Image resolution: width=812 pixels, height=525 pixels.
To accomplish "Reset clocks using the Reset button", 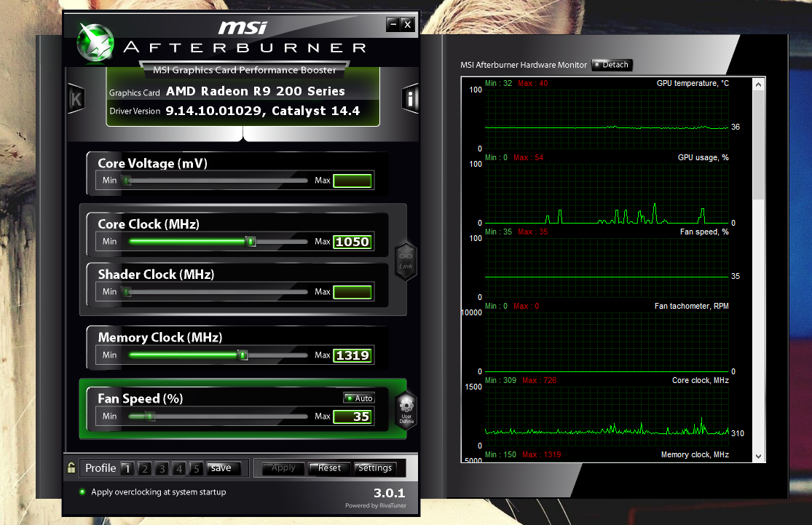I will [329, 468].
